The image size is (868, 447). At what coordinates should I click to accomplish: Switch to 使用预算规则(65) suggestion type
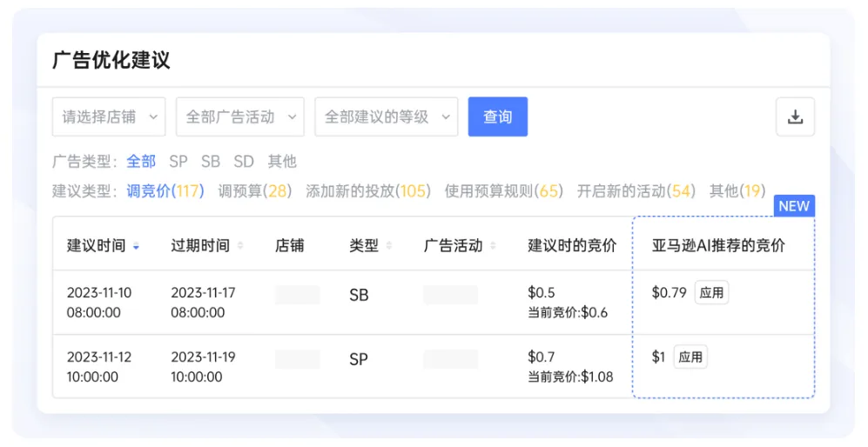click(504, 191)
